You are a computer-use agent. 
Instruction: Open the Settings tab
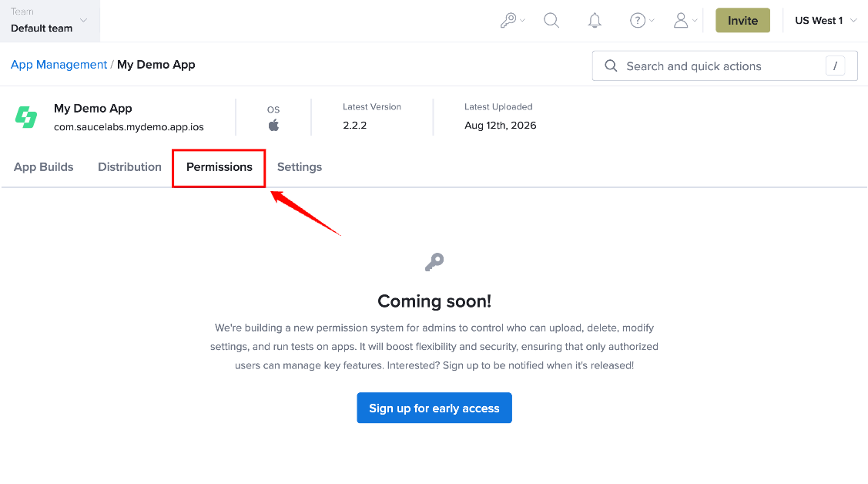click(x=300, y=166)
